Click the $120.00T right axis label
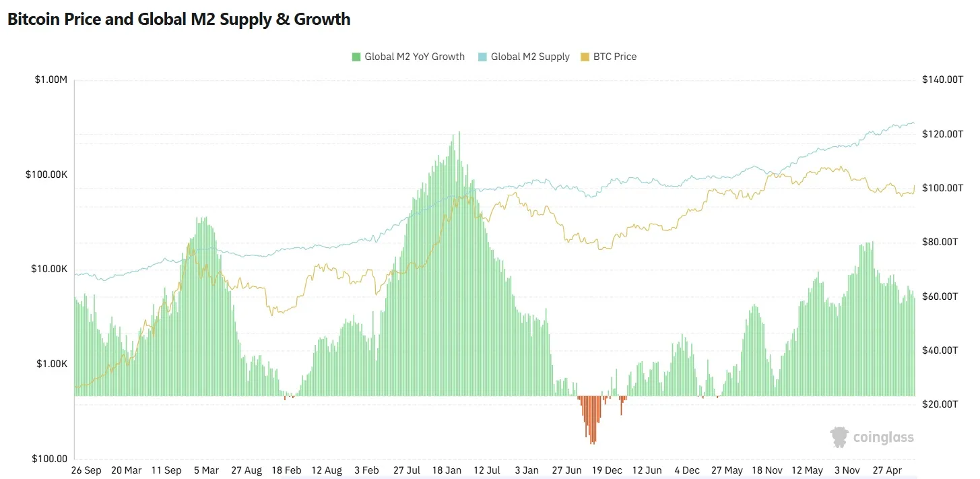 943,134
